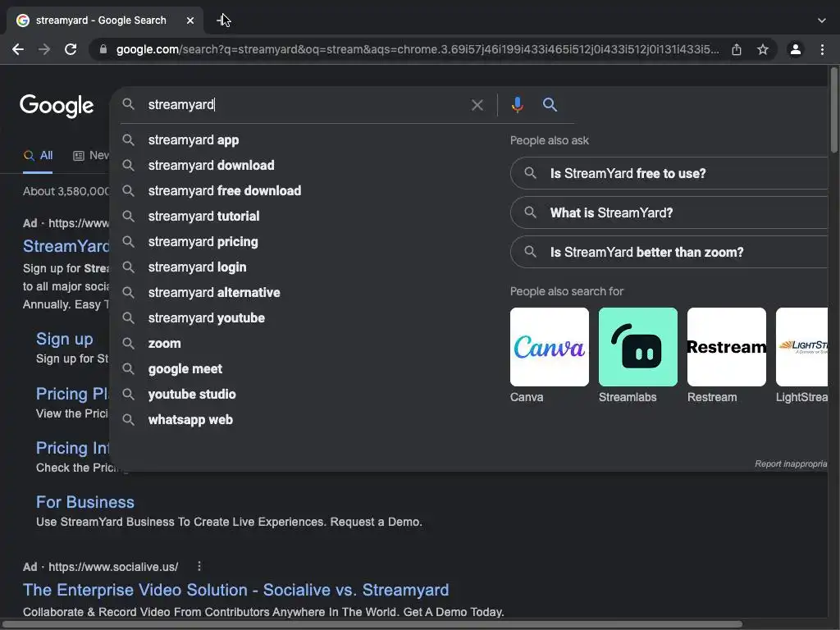
Task: Open question Is StreamYard free to use?
Action: 669,173
